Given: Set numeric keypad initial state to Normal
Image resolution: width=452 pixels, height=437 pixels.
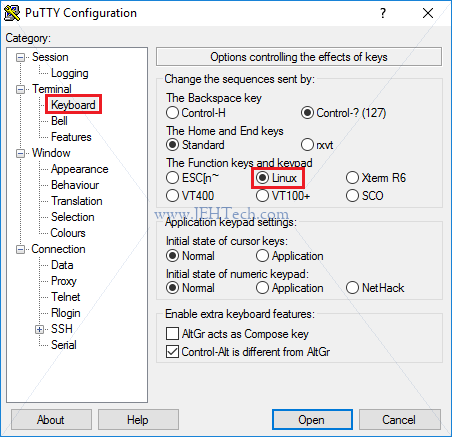Looking at the screenshot, I should (190, 288).
